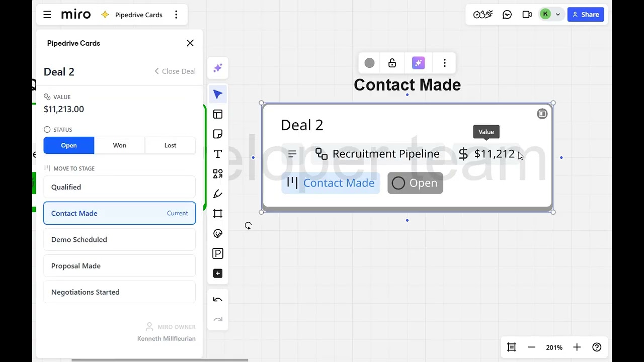Viewport: 644px width, 362px height.
Task: Set deal status to Open
Action: tap(69, 145)
